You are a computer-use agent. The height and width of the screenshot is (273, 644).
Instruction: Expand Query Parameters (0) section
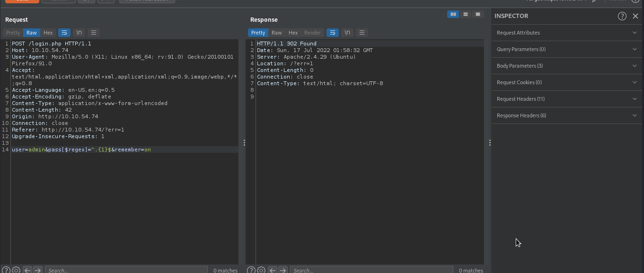(567, 49)
